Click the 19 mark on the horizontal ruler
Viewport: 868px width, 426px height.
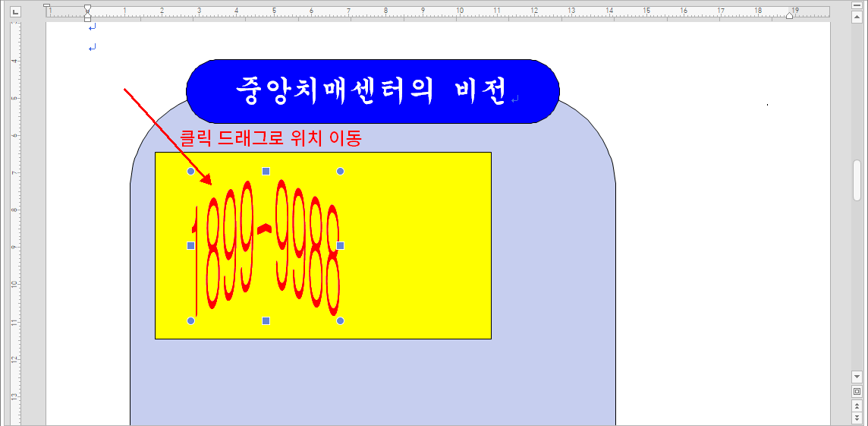tap(795, 10)
